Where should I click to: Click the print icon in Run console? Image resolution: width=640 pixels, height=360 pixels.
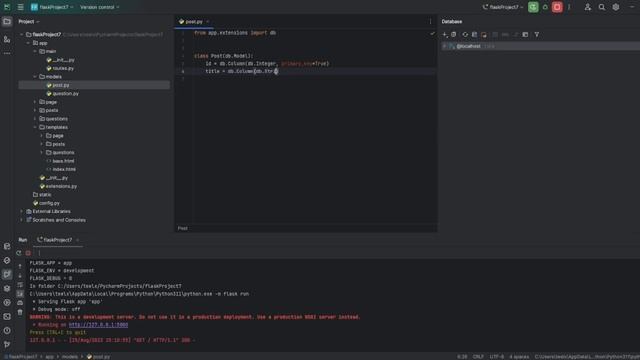20,303
